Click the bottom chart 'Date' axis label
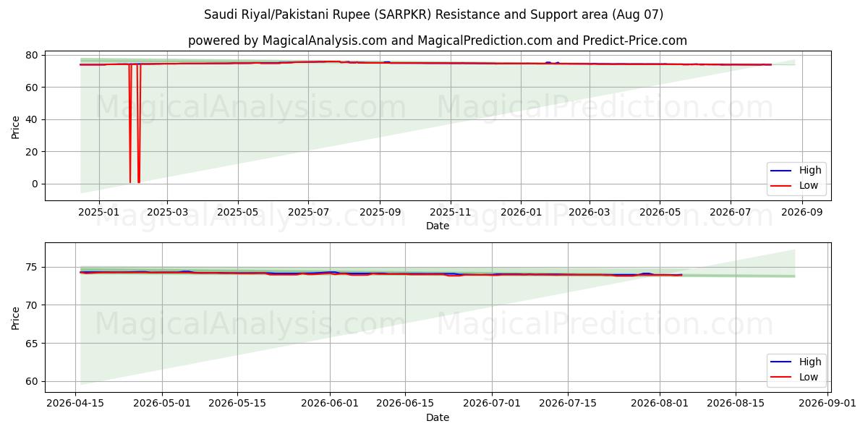The width and height of the screenshot is (868, 434). pyautogui.click(x=438, y=417)
